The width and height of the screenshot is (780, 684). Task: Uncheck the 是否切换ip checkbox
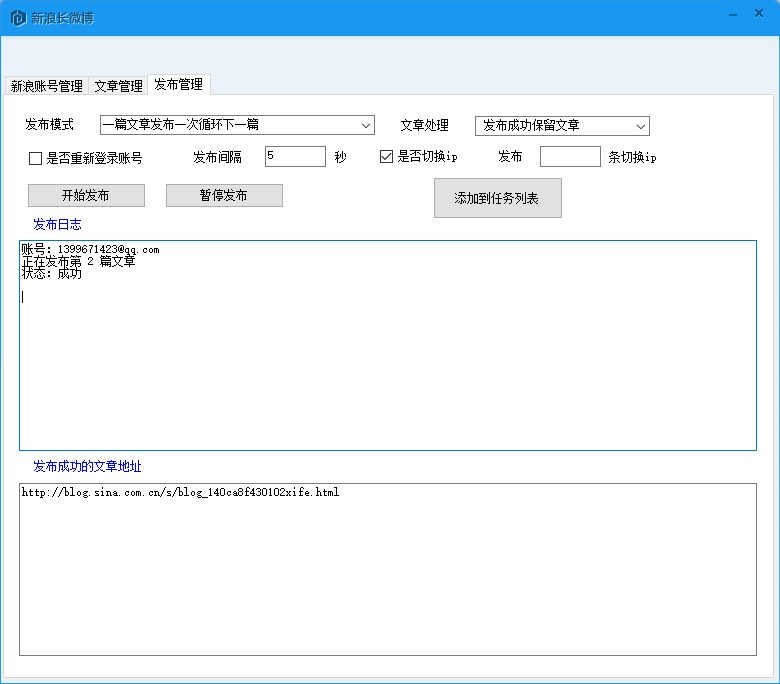386,157
